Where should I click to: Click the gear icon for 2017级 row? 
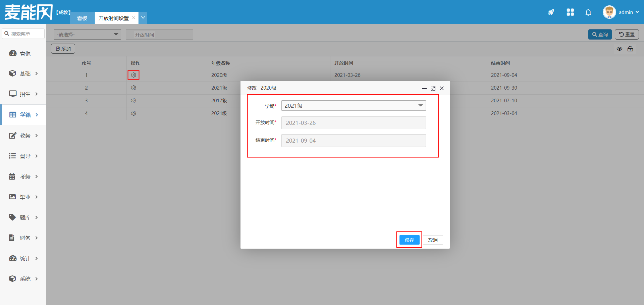coord(133,101)
